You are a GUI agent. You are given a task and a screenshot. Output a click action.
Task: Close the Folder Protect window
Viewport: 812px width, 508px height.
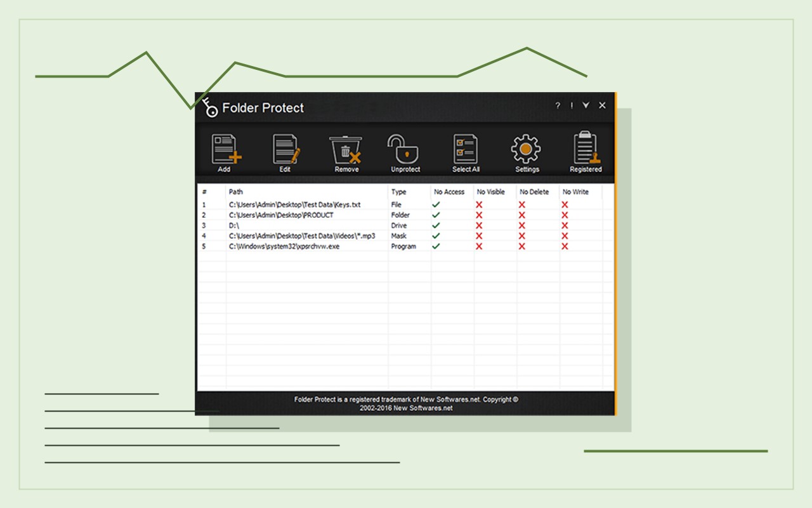tap(602, 105)
